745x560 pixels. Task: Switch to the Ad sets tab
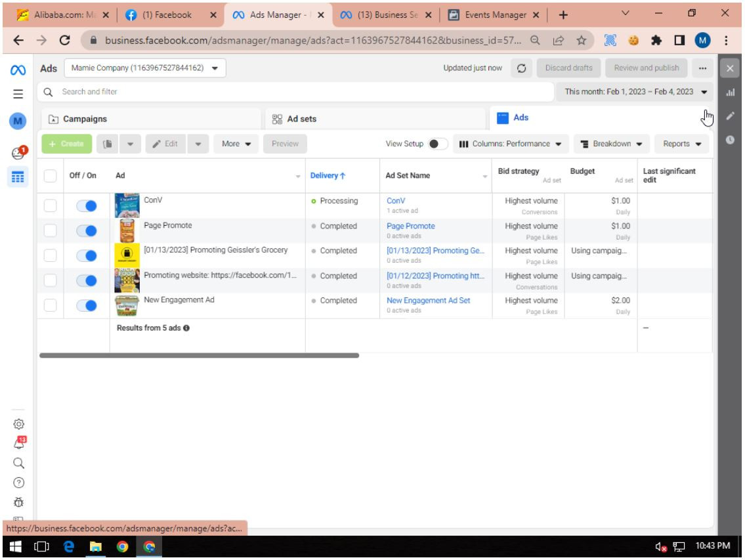[x=376, y=119]
